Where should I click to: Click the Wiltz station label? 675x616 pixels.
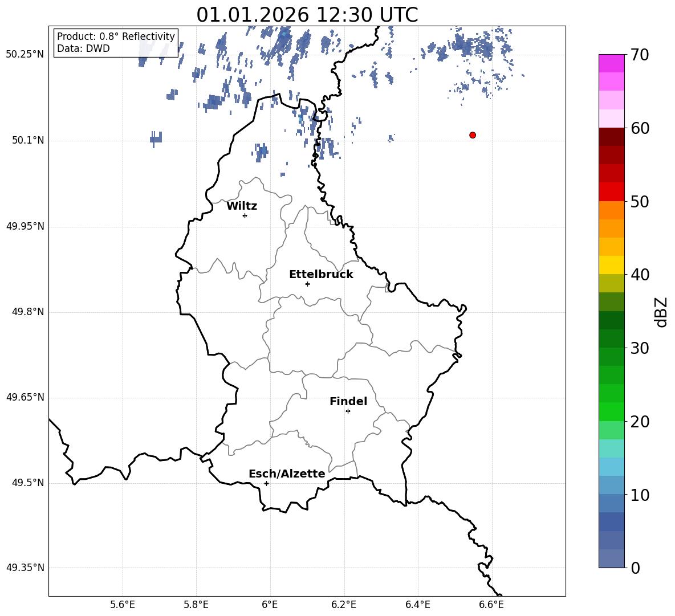coord(242,206)
